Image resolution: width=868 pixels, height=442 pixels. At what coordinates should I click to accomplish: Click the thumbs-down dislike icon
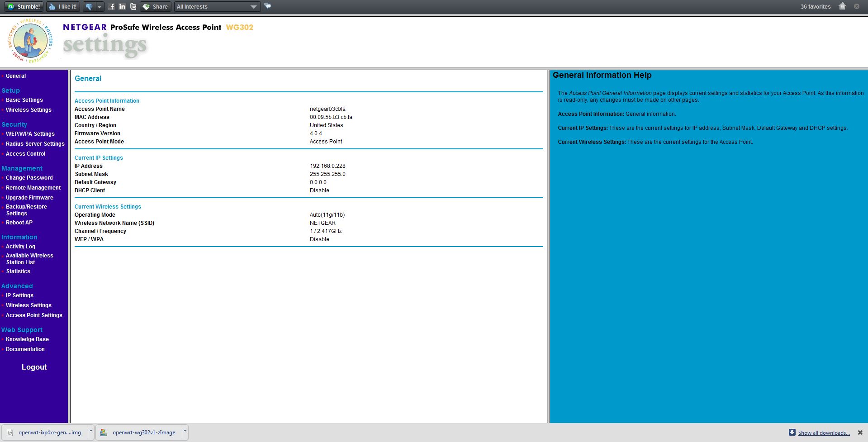click(89, 7)
